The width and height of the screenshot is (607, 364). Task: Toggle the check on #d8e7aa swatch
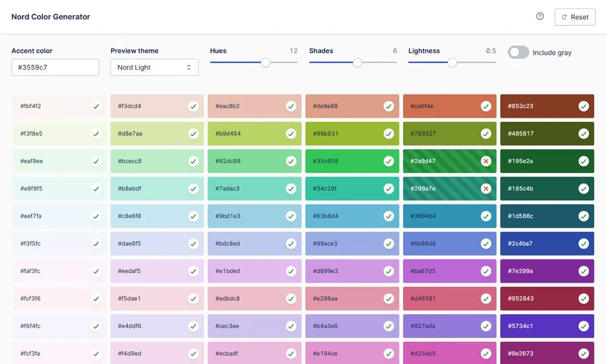pyautogui.click(x=194, y=133)
